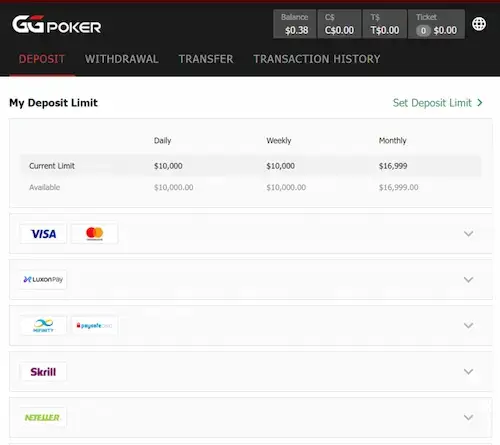This screenshot has height=445, width=500.
Task: Expand the Neteller row chevron
Action: [469, 417]
